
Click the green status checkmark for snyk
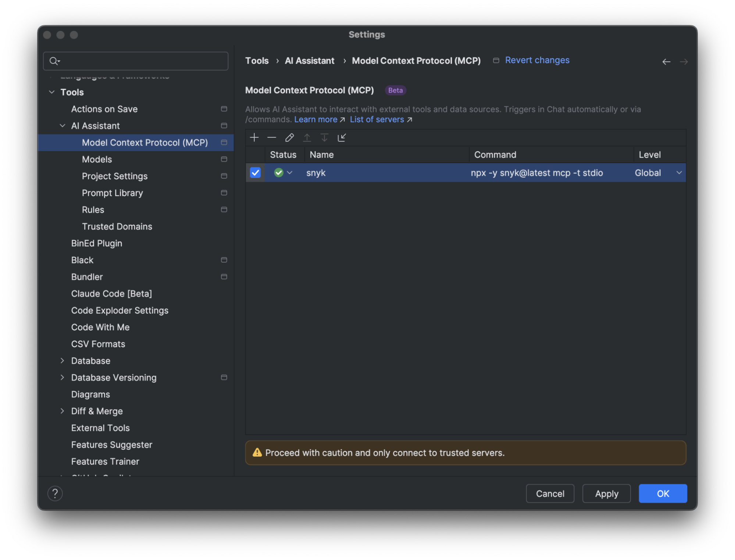tap(279, 173)
